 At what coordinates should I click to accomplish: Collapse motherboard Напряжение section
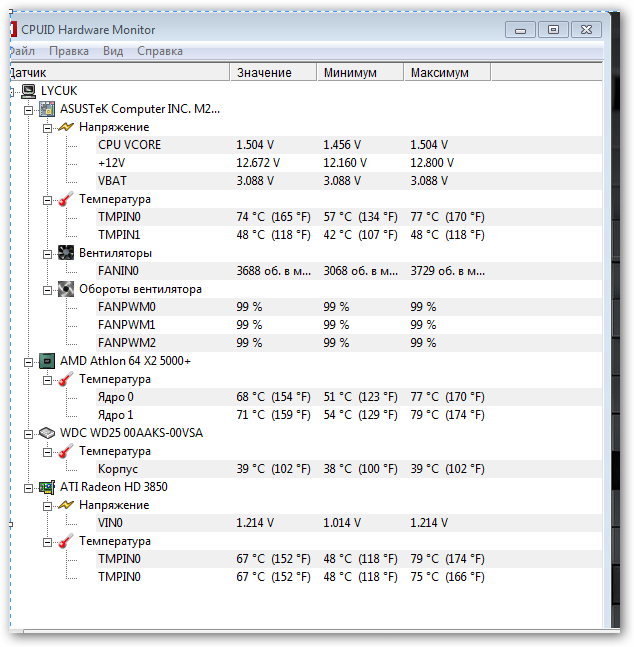[x=47, y=128]
